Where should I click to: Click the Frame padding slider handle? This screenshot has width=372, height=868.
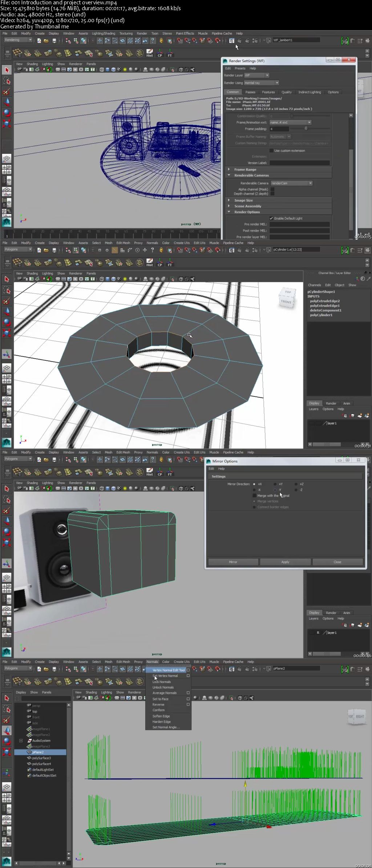pos(306,129)
